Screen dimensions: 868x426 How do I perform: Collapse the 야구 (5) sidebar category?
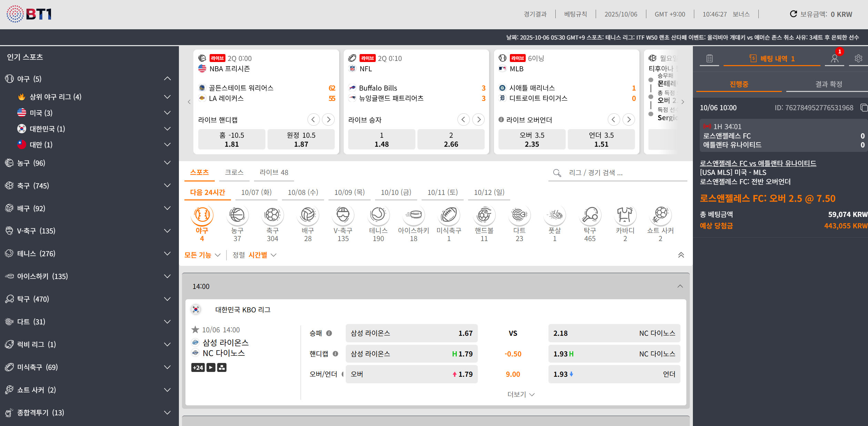click(x=167, y=79)
